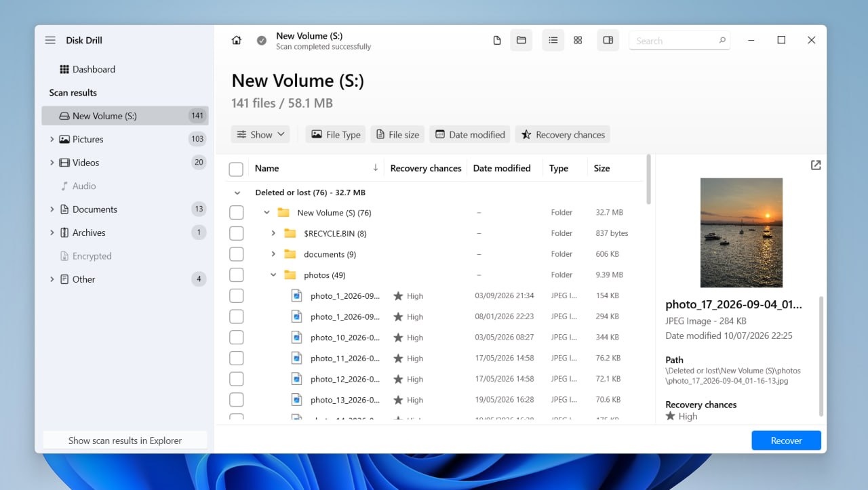Expand the Pictures category in sidebar
This screenshot has height=490, width=868.
click(x=52, y=139)
